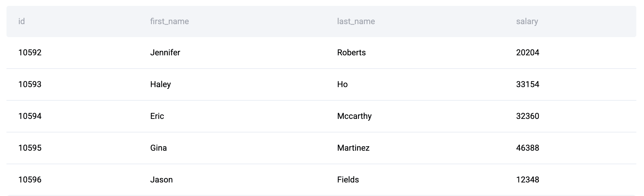644x196 pixels.
Task: Click the salary value 32360
Action: 528,116
